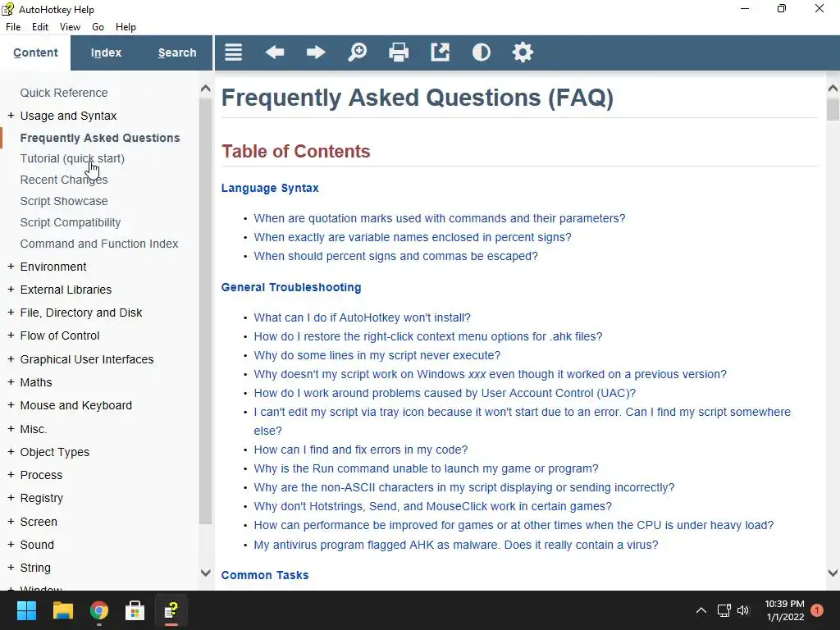Screen dimensions: 840x630
Task: Show hidden tray icons chevron
Action: (701, 610)
